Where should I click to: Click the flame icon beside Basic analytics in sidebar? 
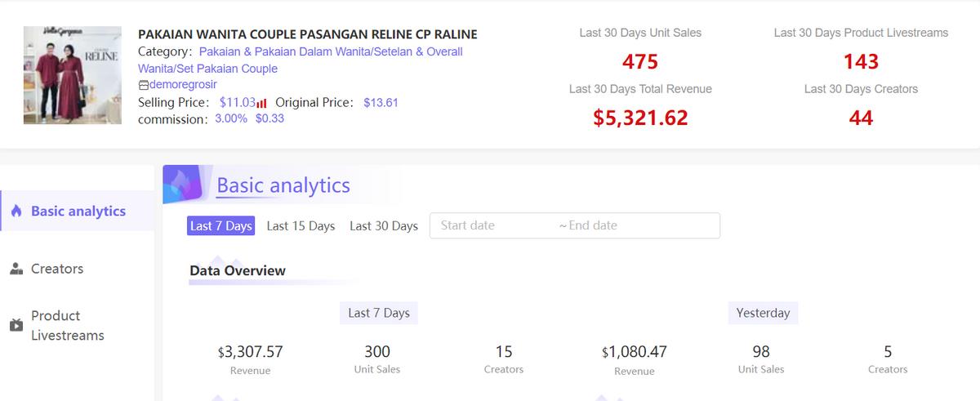point(16,212)
